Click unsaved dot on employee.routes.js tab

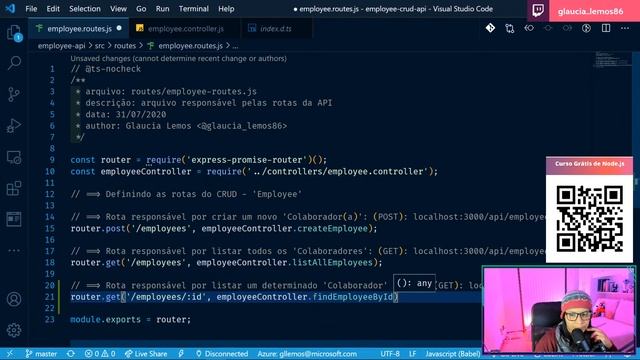coord(119,28)
